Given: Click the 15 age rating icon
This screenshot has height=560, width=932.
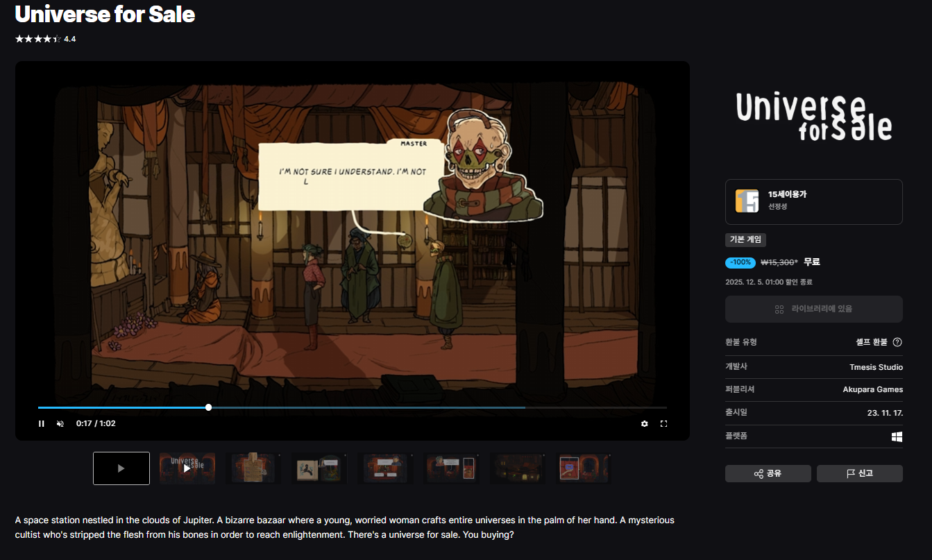Looking at the screenshot, I should (747, 201).
